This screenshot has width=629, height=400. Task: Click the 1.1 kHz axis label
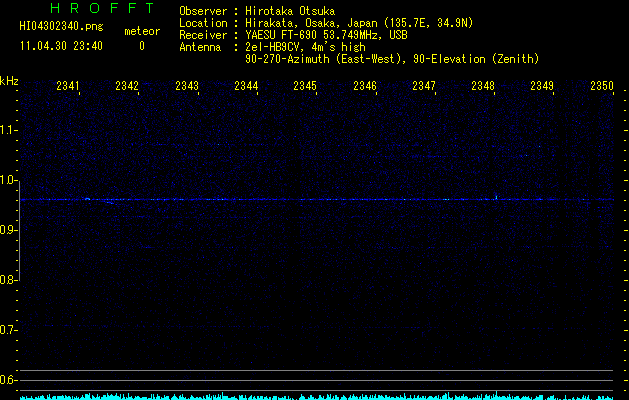[x=9, y=130]
